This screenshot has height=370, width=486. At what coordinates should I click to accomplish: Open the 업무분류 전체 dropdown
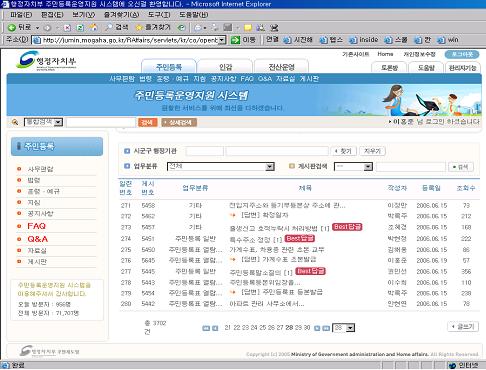tap(270, 167)
